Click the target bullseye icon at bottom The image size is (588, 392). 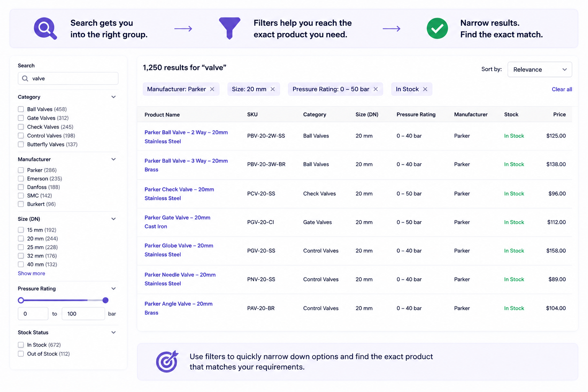167,362
